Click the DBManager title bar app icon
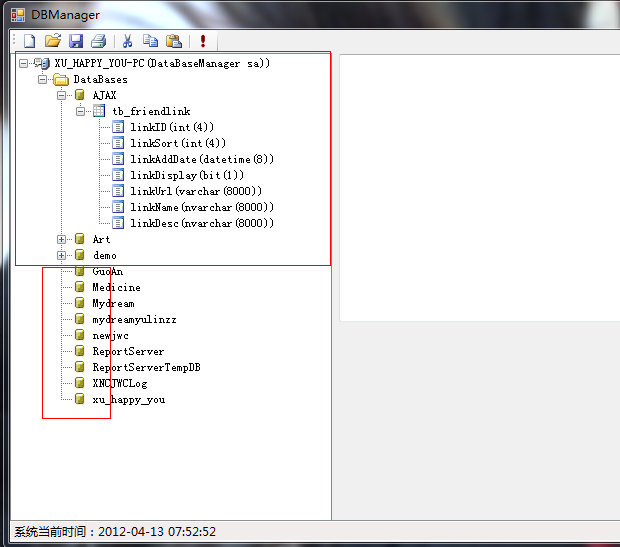This screenshot has width=620, height=547. (x=18, y=15)
